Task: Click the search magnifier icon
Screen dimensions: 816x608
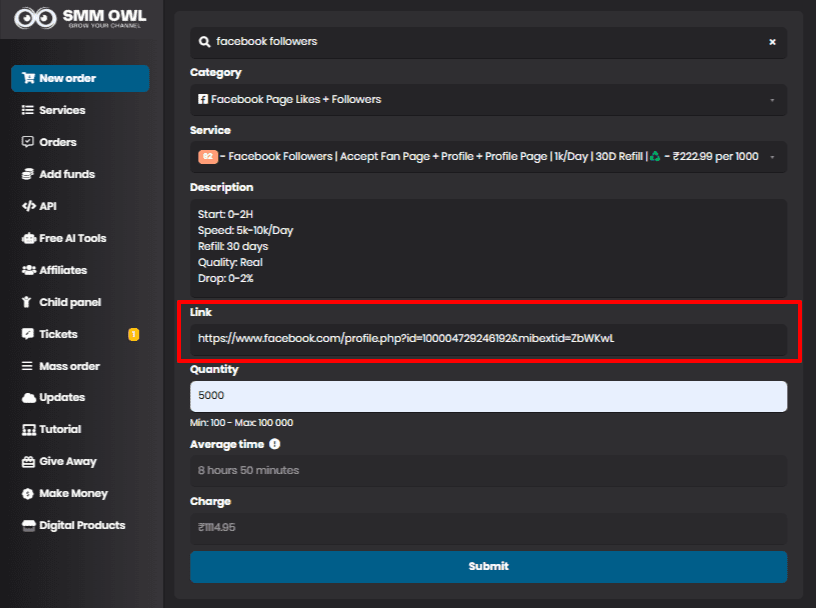Action: [x=205, y=42]
